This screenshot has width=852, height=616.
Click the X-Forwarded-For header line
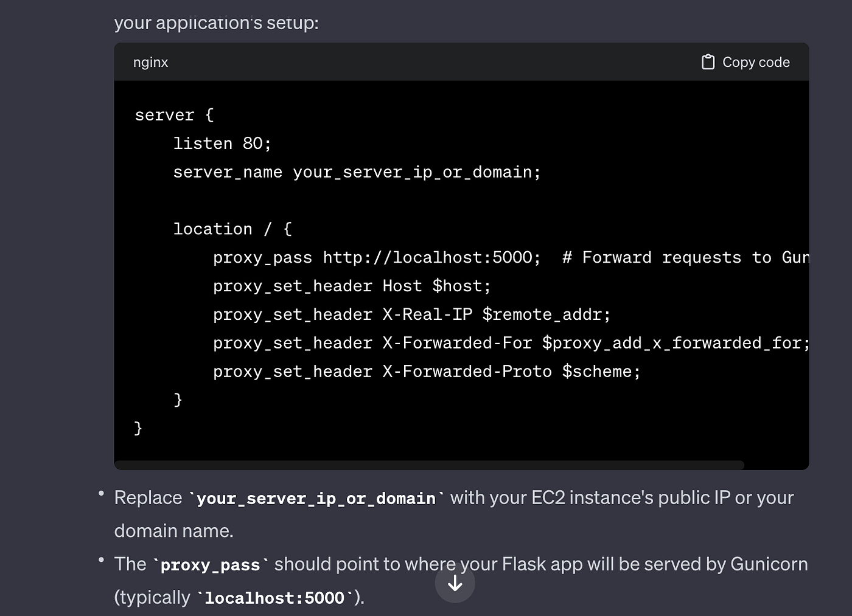tap(511, 344)
